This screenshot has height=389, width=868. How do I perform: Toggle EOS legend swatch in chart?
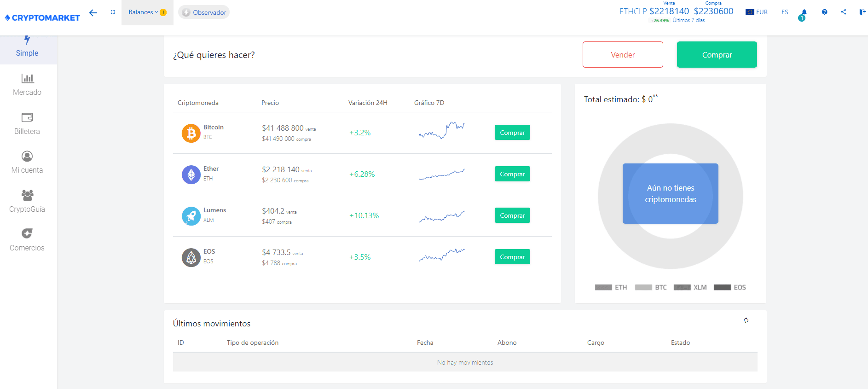tap(722, 287)
